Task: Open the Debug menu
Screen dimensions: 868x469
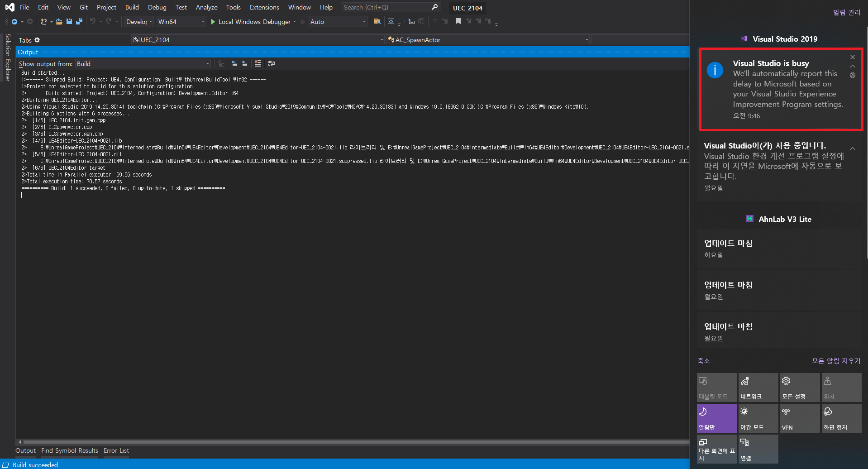Action: pos(157,7)
